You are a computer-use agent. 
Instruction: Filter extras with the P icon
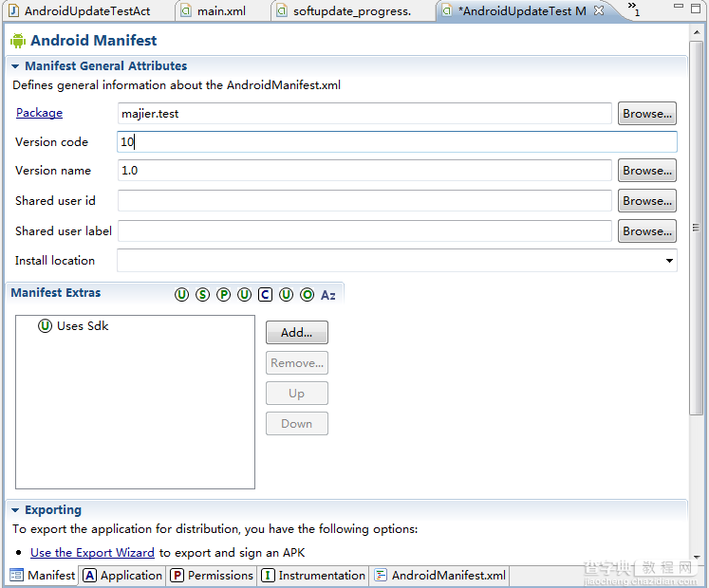tap(223, 295)
